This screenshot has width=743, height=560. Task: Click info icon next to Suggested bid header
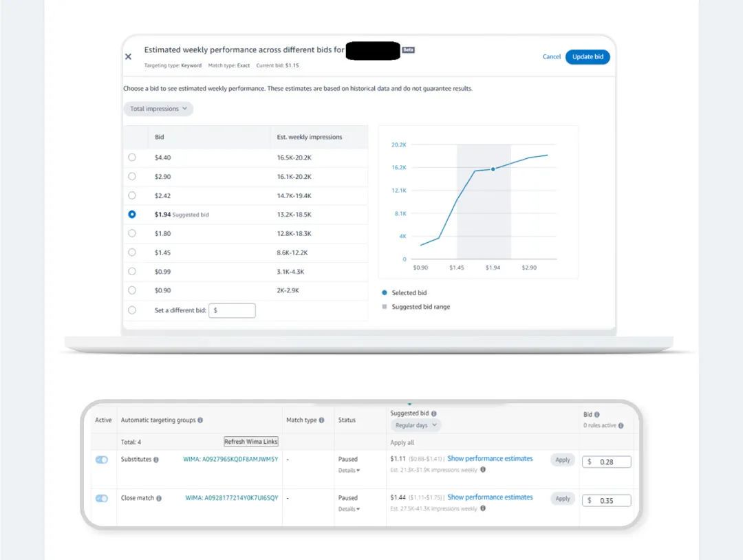[434, 413]
